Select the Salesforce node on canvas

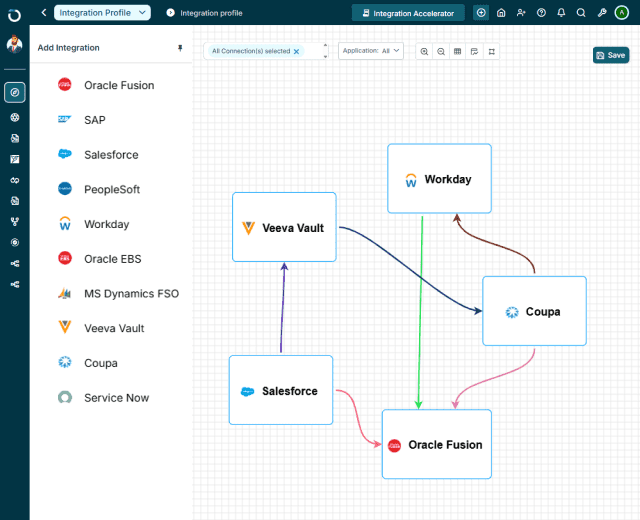(x=281, y=390)
